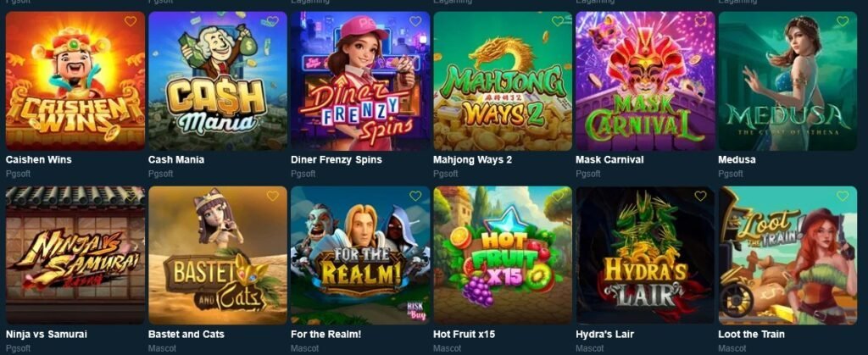
Task: Click the Mahjong Ways 2 title link
Action: [x=472, y=160]
